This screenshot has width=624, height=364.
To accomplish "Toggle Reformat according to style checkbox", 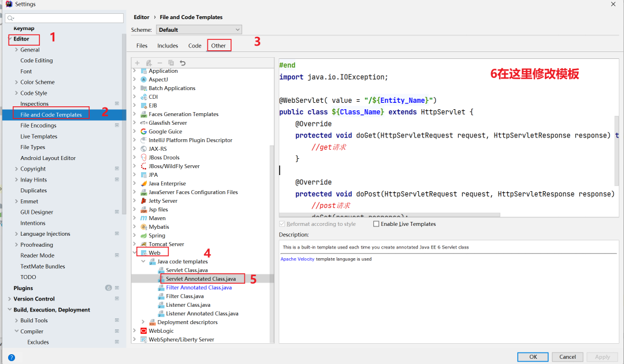I will (x=282, y=224).
